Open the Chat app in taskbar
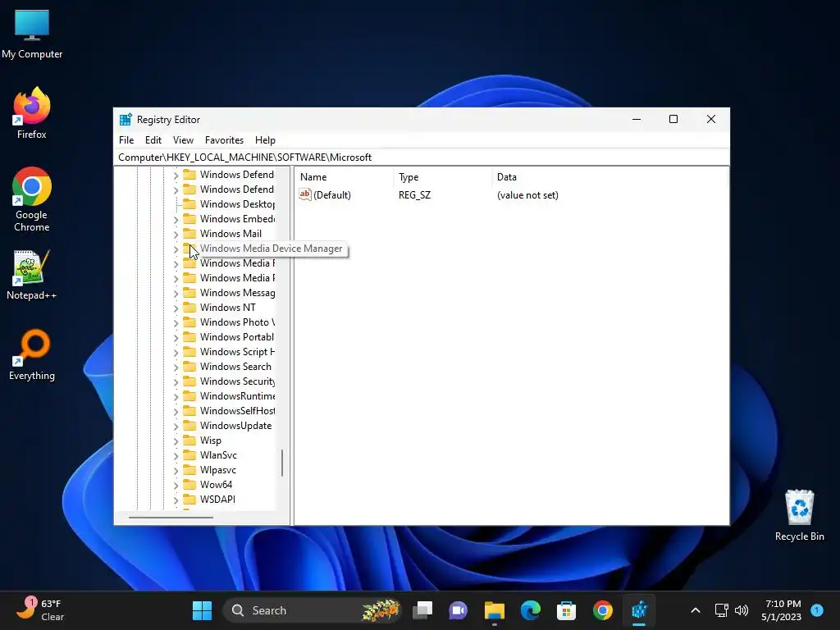This screenshot has width=840, height=630. click(458, 610)
